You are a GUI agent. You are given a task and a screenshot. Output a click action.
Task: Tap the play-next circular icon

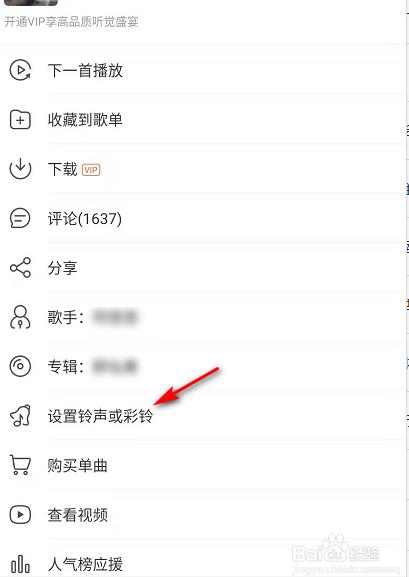point(20,70)
